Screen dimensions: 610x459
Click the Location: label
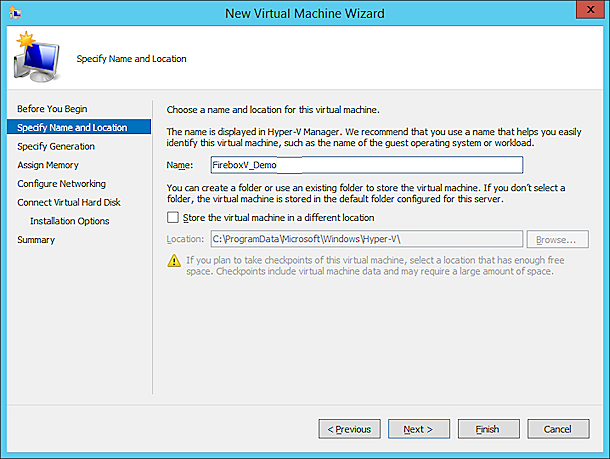(x=185, y=239)
